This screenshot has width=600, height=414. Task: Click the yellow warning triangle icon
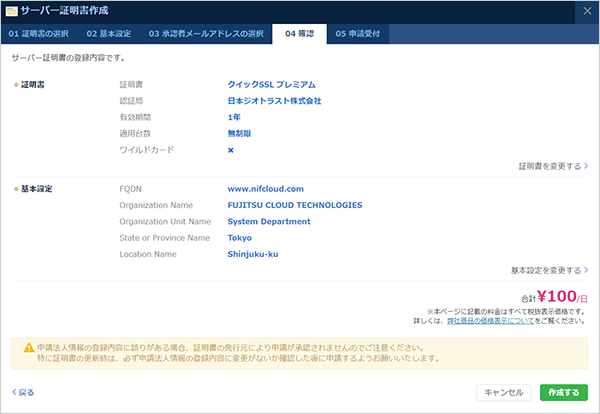[x=29, y=348]
